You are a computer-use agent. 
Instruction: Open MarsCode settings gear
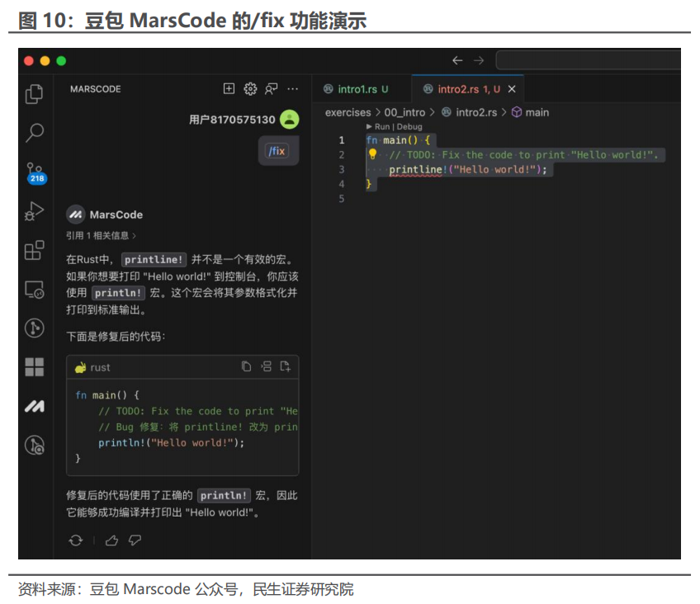click(250, 89)
